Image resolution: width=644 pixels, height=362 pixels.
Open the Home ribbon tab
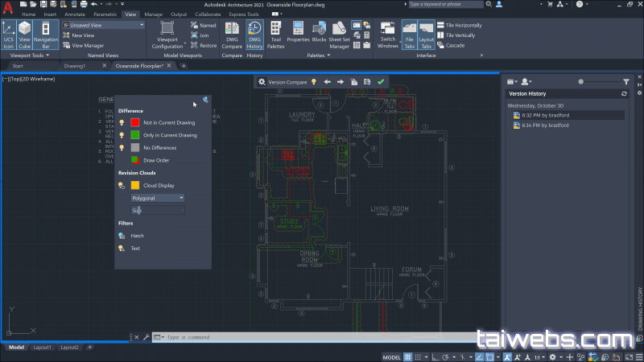pyautogui.click(x=28, y=14)
